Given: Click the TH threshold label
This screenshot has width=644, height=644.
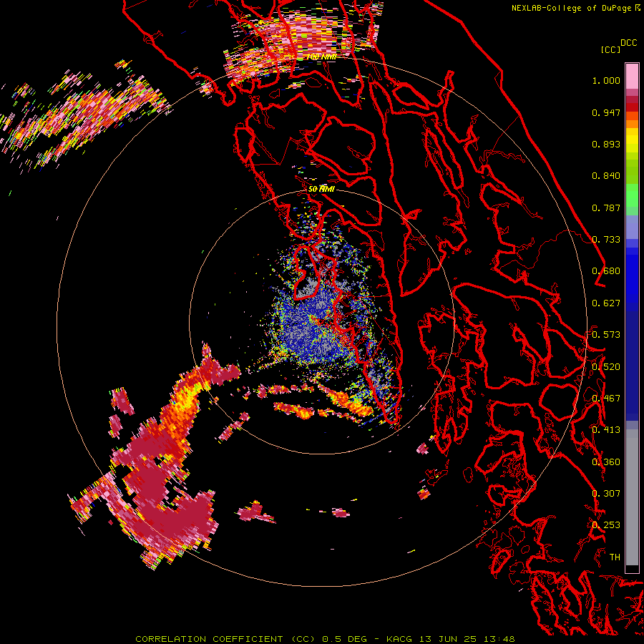Looking at the screenshot, I should coord(615,557).
